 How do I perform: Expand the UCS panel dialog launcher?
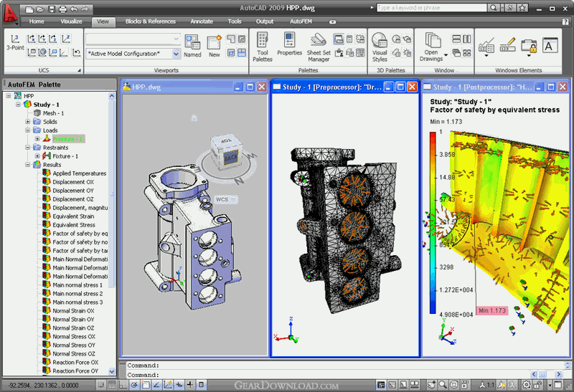(79, 70)
